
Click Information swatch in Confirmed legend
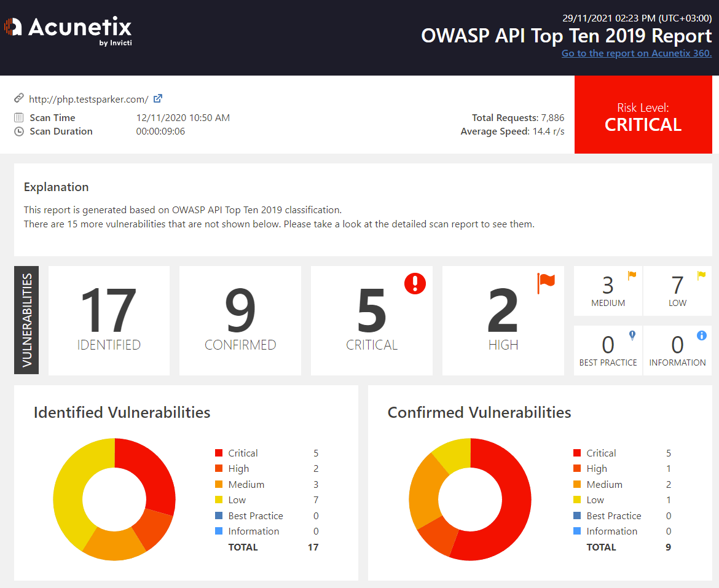coord(577,531)
